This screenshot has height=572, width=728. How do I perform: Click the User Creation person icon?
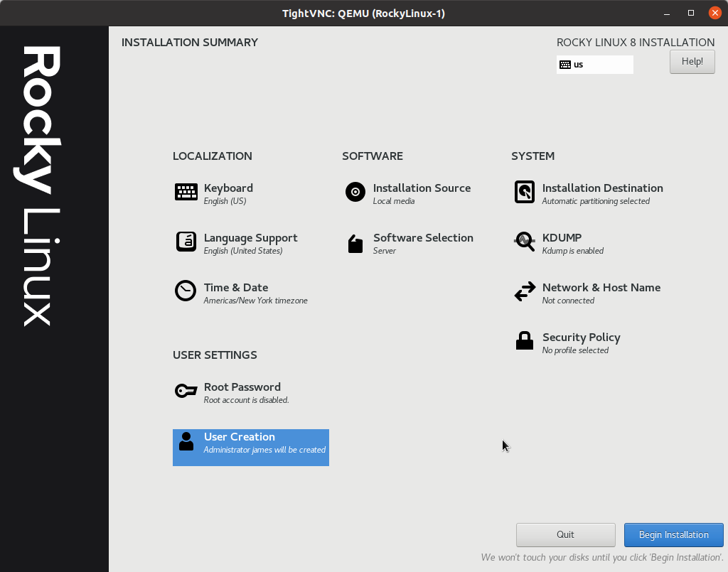tap(186, 441)
